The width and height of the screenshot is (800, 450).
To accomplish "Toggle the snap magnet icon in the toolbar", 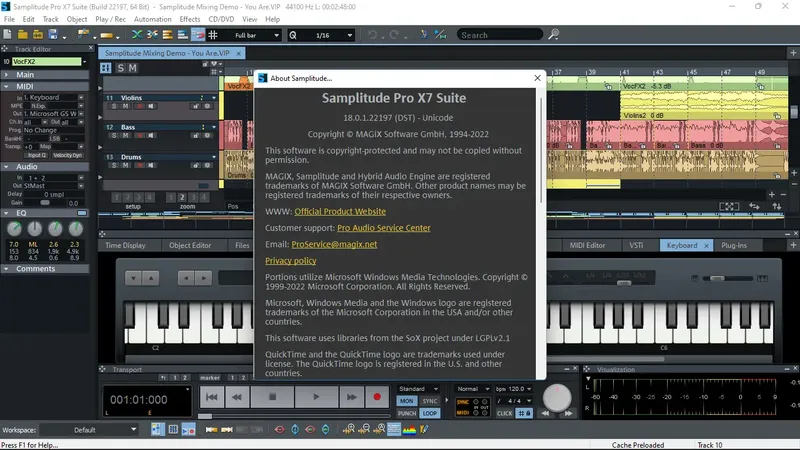I will pos(197,35).
